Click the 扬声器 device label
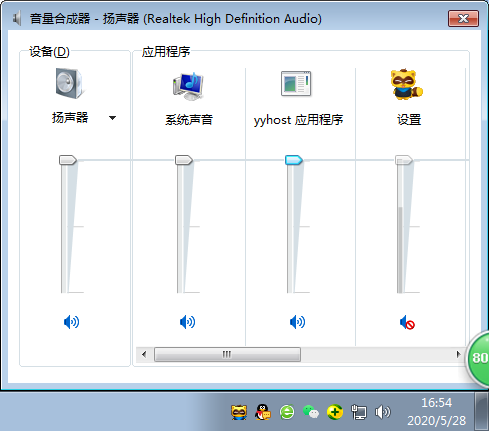This screenshot has width=489, height=431. click(70, 118)
